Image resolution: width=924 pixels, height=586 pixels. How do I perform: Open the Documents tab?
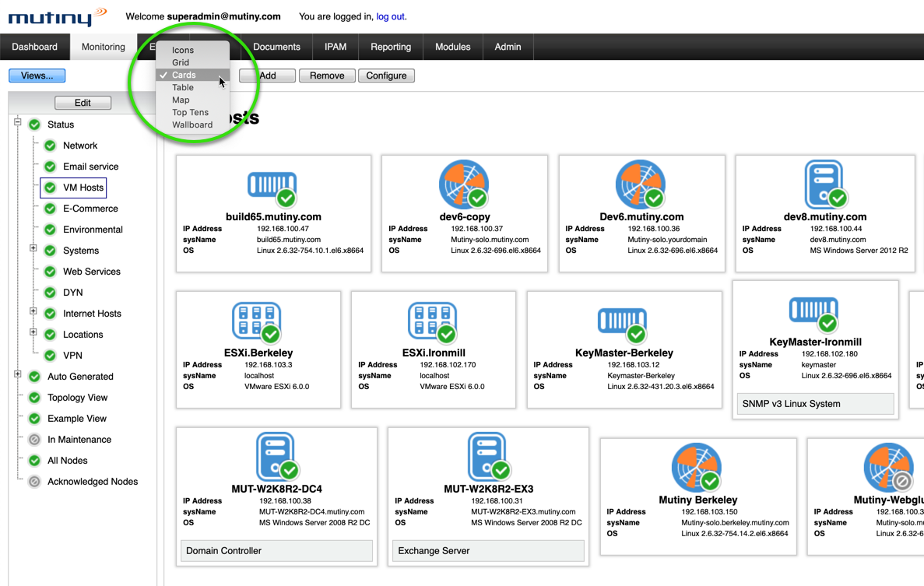click(276, 47)
